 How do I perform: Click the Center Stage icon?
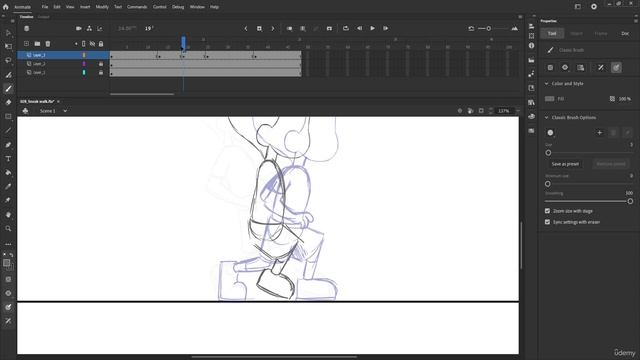460,111
